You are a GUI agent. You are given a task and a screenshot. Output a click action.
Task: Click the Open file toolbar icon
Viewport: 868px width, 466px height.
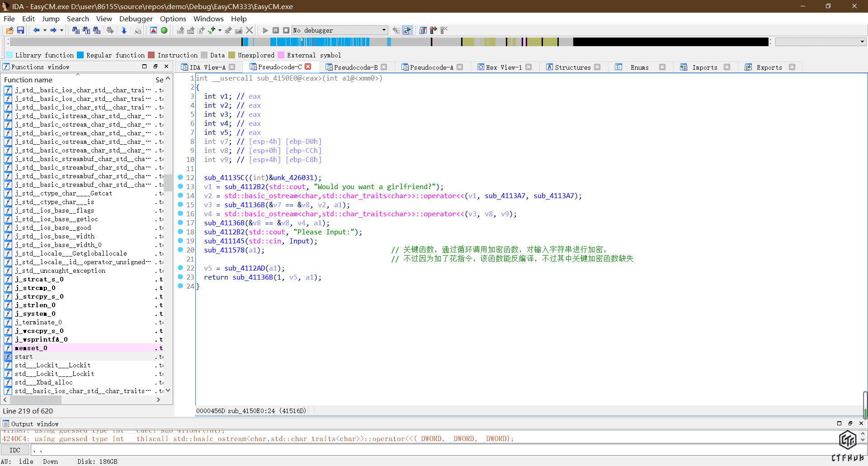pos(9,30)
